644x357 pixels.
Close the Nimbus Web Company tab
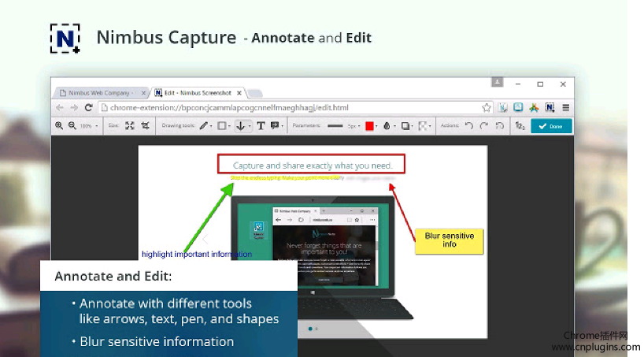pyautogui.click(x=143, y=93)
